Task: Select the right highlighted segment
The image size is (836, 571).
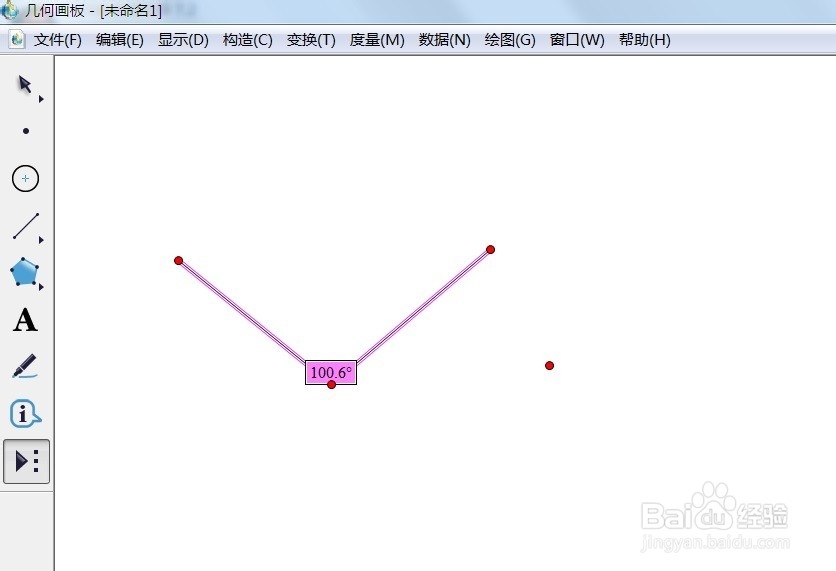Action: pos(423,306)
